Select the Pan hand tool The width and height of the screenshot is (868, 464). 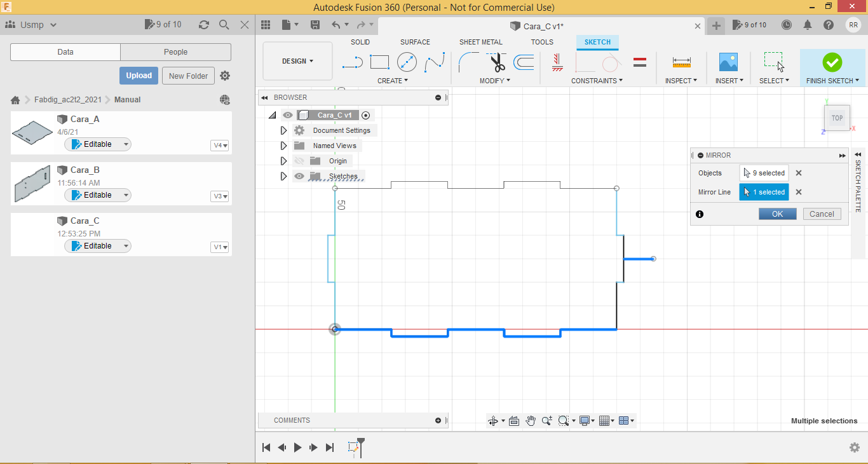pos(531,421)
